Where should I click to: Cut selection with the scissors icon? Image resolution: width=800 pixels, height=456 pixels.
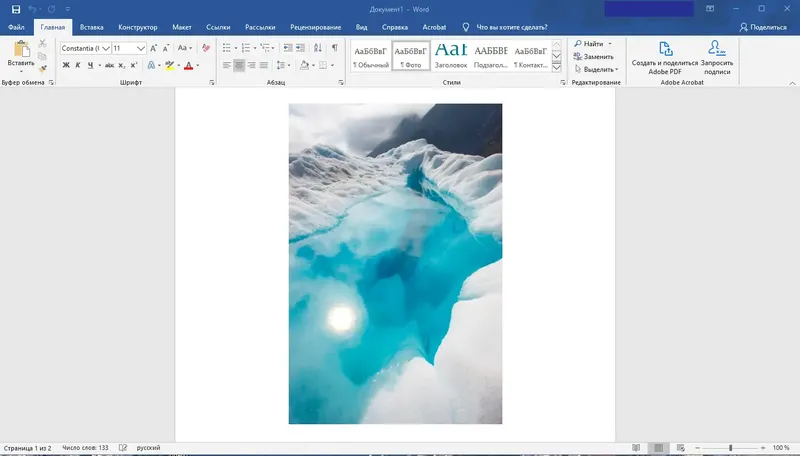click(42, 44)
